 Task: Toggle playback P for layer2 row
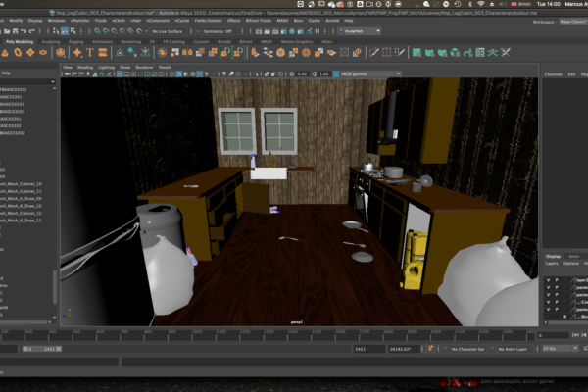coord(557,280)
